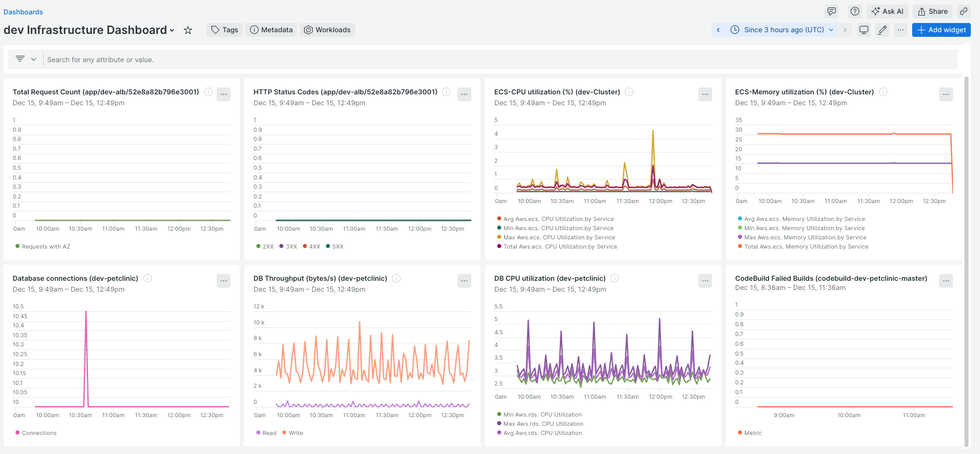980x454 pixels.
Task: Toggle Max Aws.rds. CPU Utilization legend item
Action: click(x=543, y=424)
